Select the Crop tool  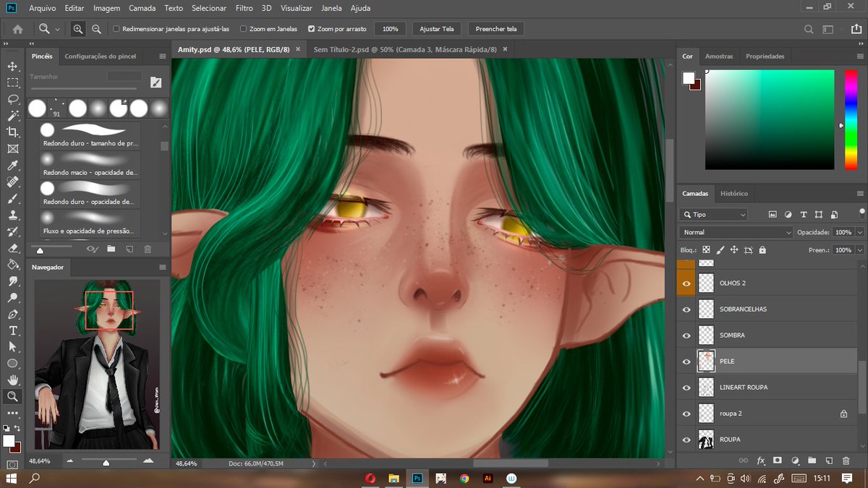[x=12, y=132]
